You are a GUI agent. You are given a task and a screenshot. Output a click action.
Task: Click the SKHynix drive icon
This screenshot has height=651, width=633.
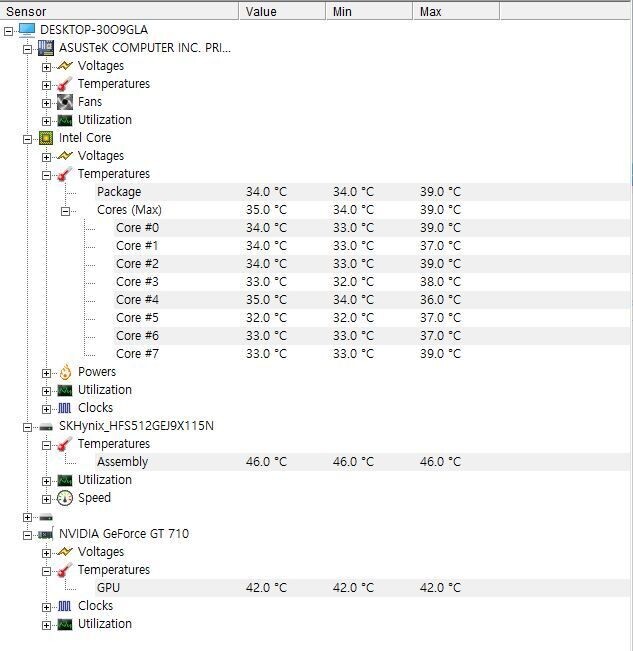point(46,426)
